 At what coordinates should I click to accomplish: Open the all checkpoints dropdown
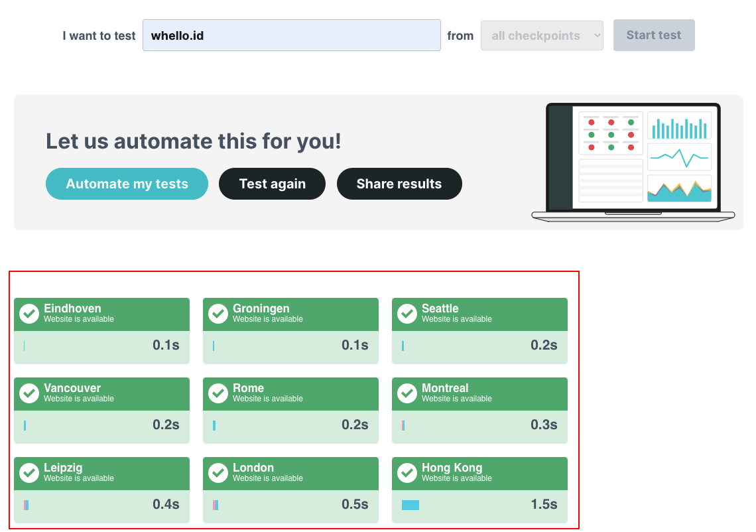pos(541,36)
